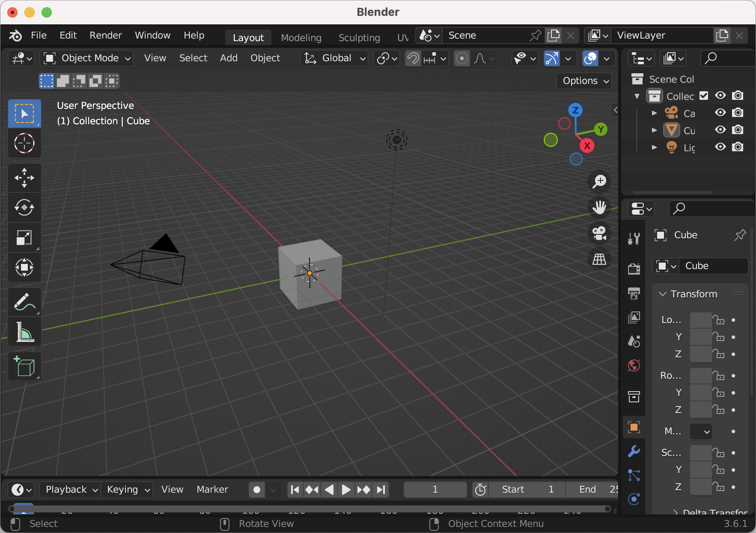This screenshot has width=756, height=533.
Task: Select the Add Cube tool
Action: (x=24, y=366)
